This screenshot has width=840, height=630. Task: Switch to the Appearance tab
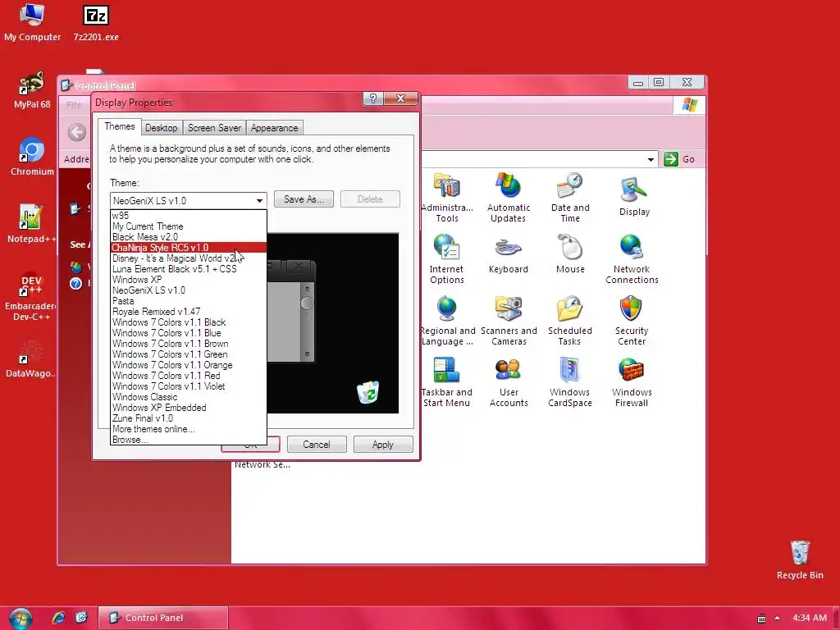(x=274, y=128)
